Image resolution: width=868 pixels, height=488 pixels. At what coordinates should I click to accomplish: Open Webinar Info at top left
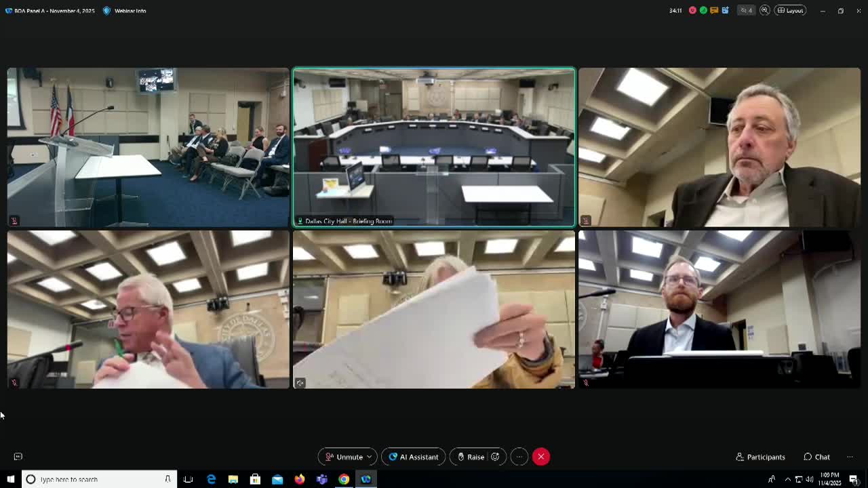125,11
